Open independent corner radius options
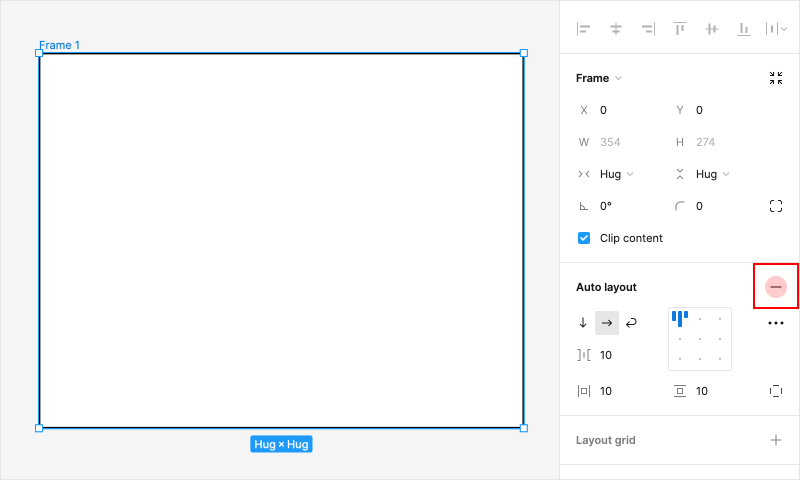The image size is (800, 480). (x=776, y=206)
